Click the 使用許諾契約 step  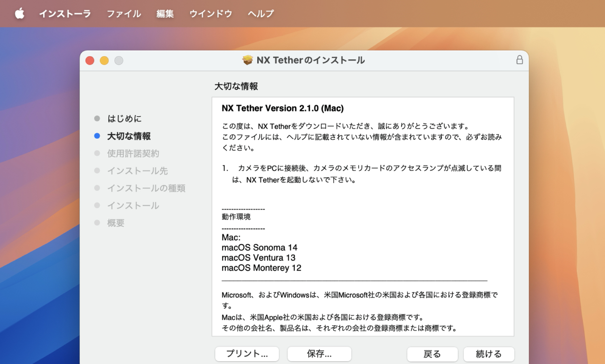133,153
